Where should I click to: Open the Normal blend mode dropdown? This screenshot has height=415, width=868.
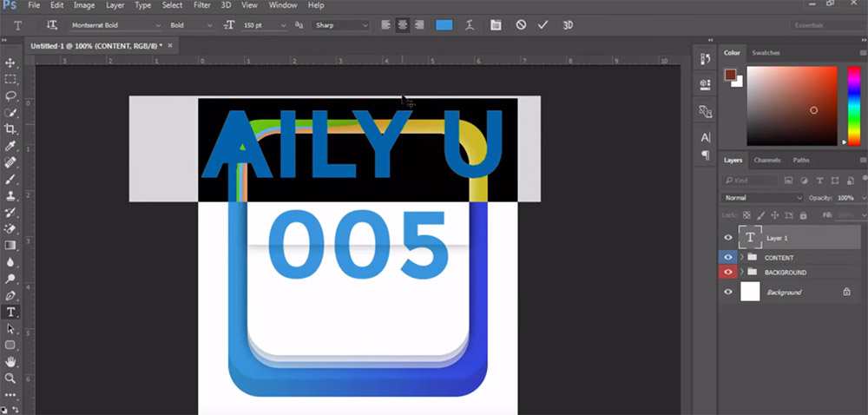pyautogui.click(x=763, y=198)
